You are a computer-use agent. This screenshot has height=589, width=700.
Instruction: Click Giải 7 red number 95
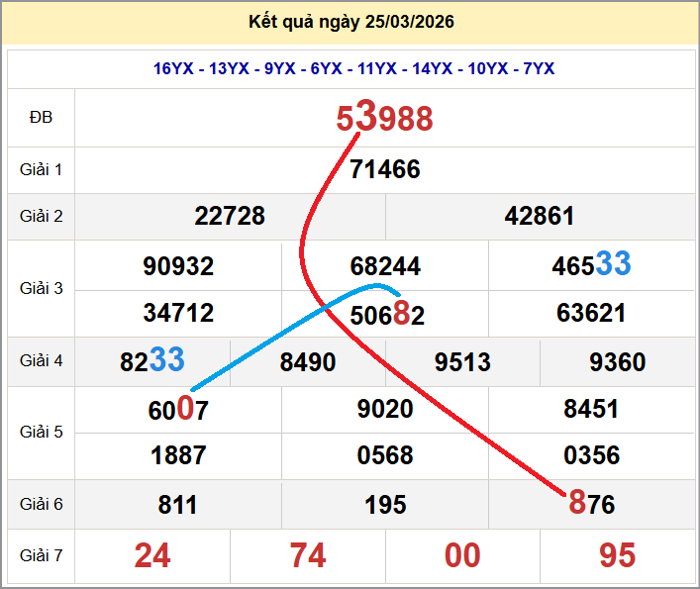tap(617, 556)
